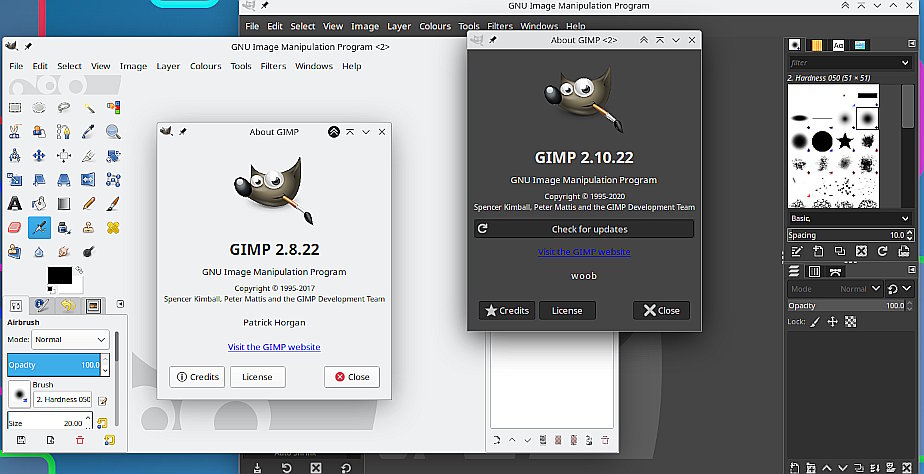
Task: Select the Move tool
Action: (39, 156)
